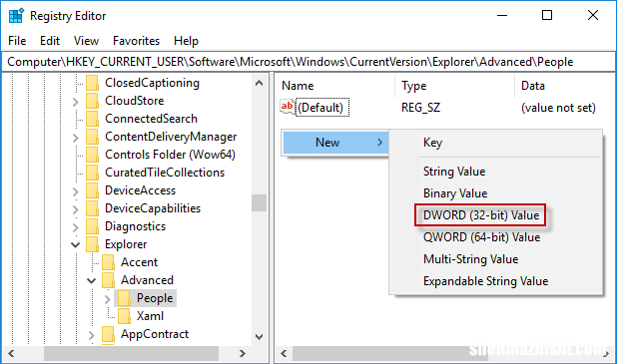Image resolution: width=617 pixels, height=364 pixels.
Task: Open the View menu
Action: (x=86, y=41)
